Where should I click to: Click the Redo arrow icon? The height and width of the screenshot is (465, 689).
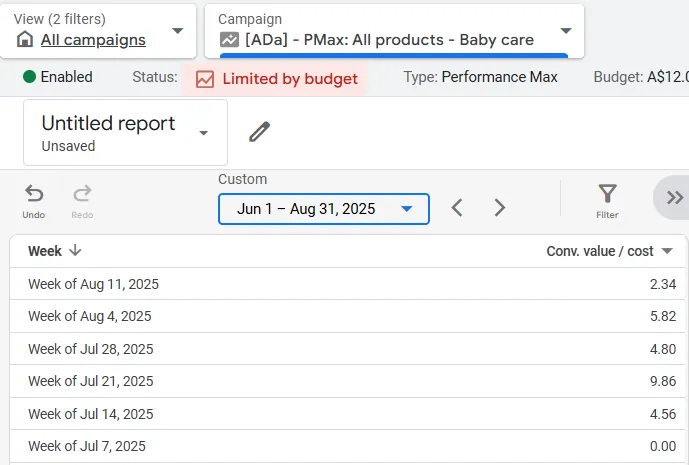coord(82,193)
